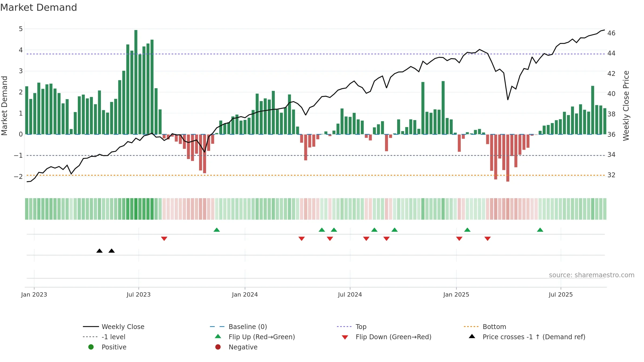This screenshot has width=644, height=362.
Task: Click the last red Flip Down triangle in 2025
Action: pos(488,239)
